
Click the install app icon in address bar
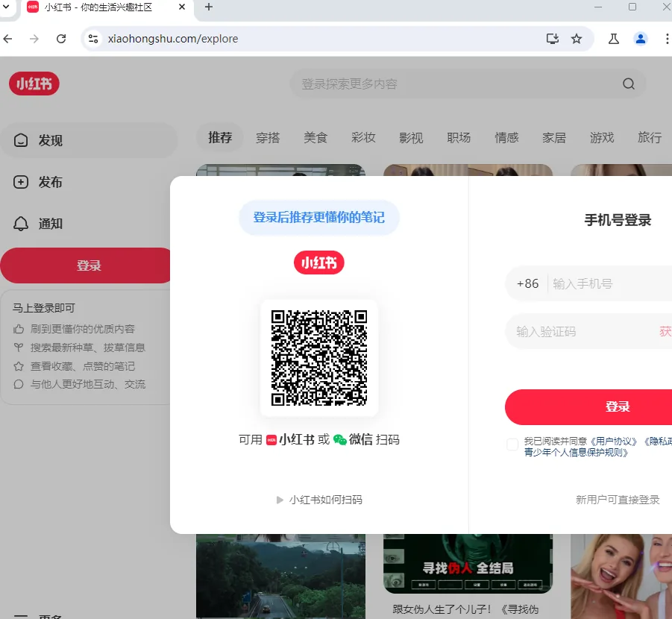tap(553, 39)
